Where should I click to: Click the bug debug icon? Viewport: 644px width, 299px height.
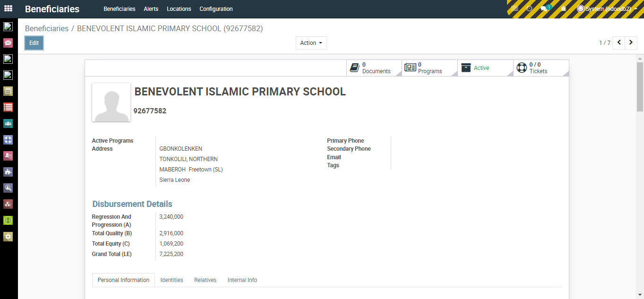[x=563, y=9]
